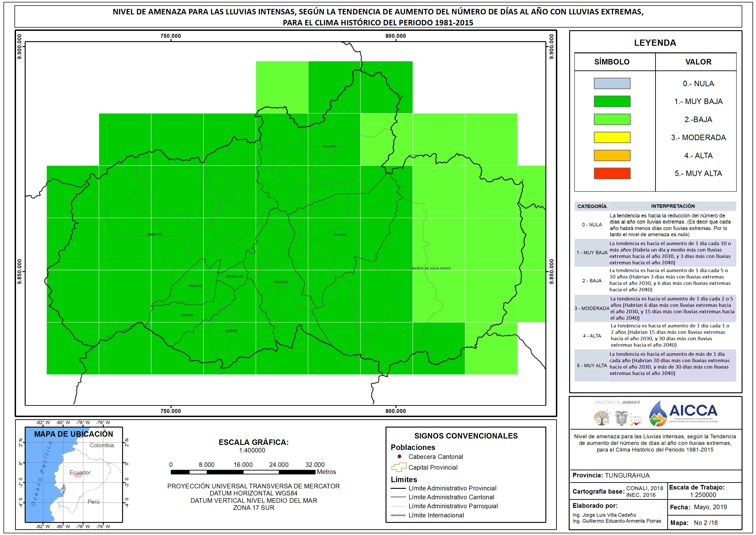Click the AMBATO label on the map
This screenshot has width=756, height=535.
(x=155, y=234)
